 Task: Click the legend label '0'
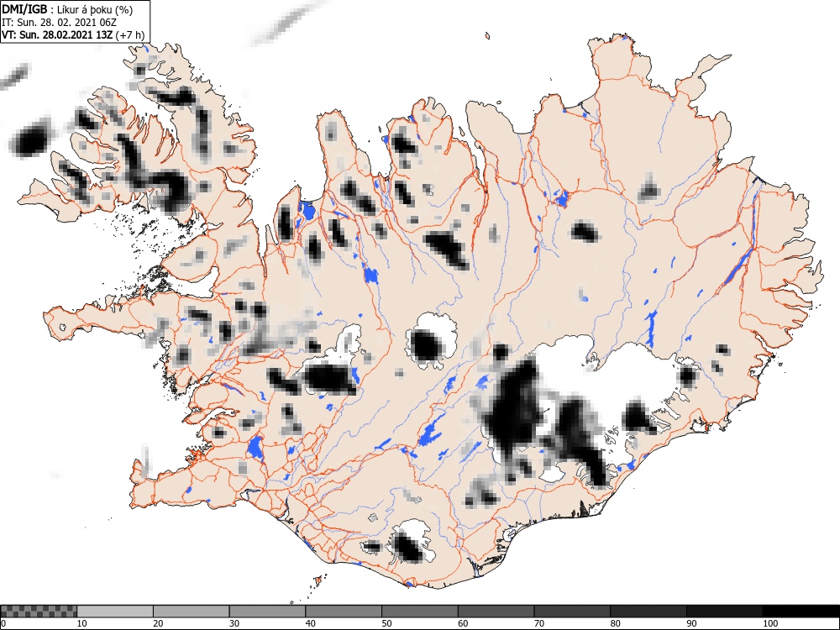(3, 623)
